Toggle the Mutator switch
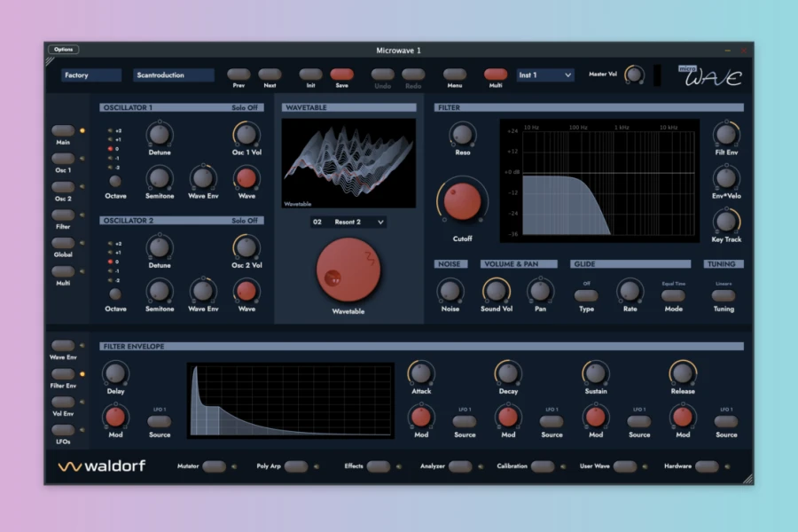Screen dimensions: 798x532 coord(214,465)
